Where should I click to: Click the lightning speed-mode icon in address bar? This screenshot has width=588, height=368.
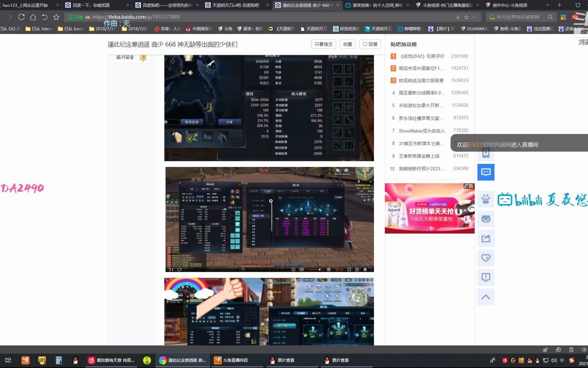(458, 17)
